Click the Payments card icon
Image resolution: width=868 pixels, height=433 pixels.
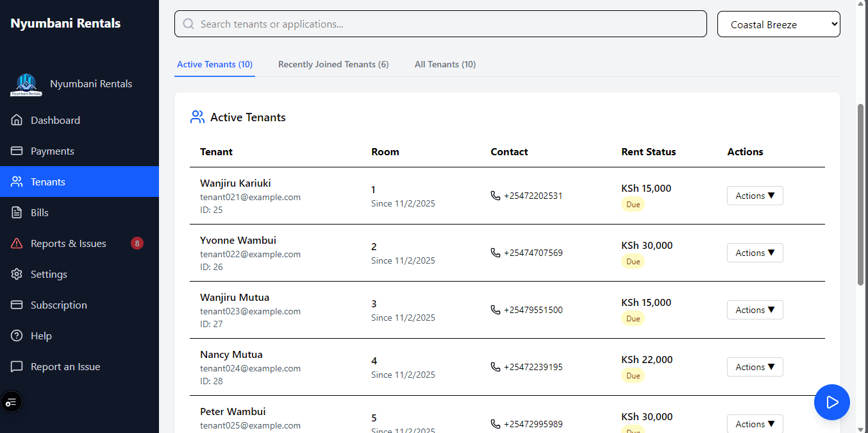click(16, 151)
